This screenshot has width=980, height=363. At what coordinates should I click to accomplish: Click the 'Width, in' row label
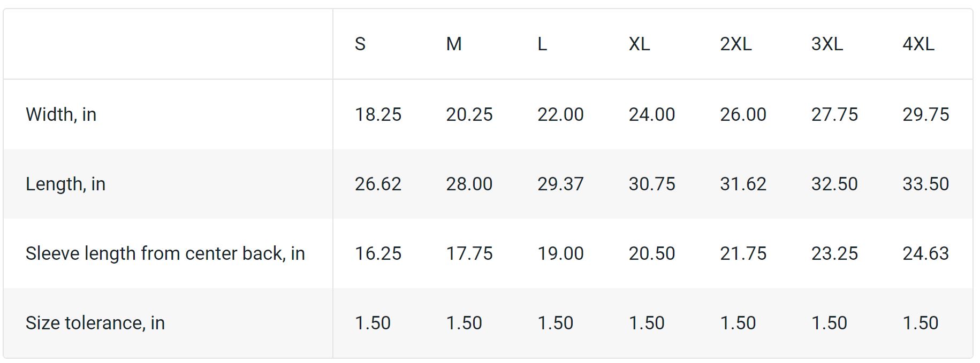click(x=61, y=114)
